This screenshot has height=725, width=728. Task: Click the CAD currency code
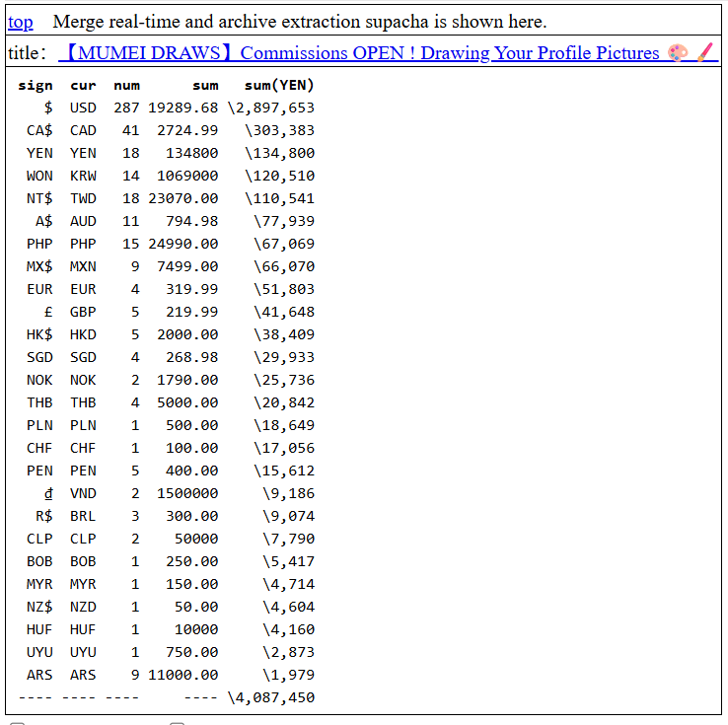(x=83, y=130)
